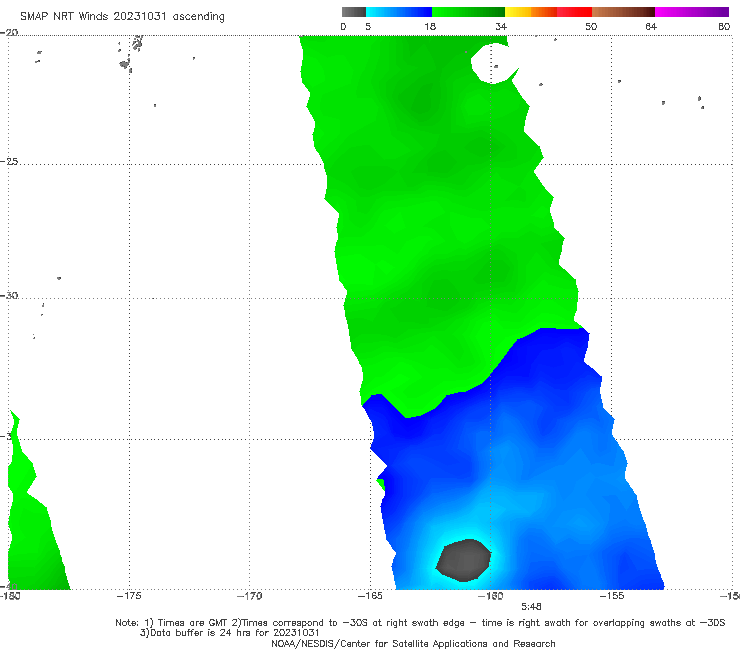Click the note line starting 'Note: 1) Times are GMT'
This screenshot has height=650, width=740.
[420, 623]
